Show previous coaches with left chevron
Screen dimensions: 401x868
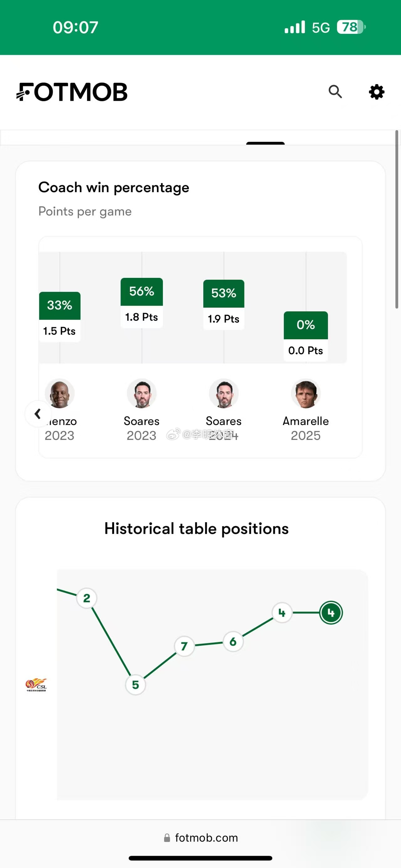click(x=38, y=413)
